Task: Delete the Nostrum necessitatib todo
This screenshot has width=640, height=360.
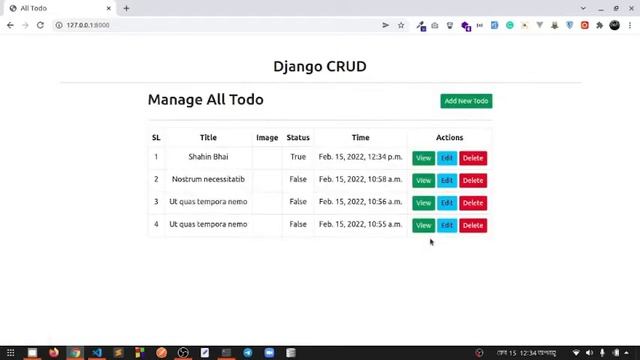Action: click(x=473, y=180)
